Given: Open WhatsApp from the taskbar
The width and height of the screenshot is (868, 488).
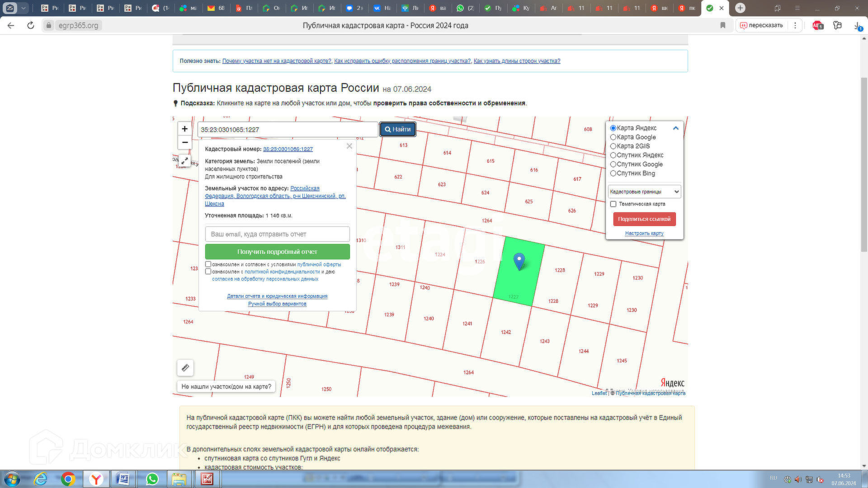Looking at the screenshot, I should tap(152, 479).
